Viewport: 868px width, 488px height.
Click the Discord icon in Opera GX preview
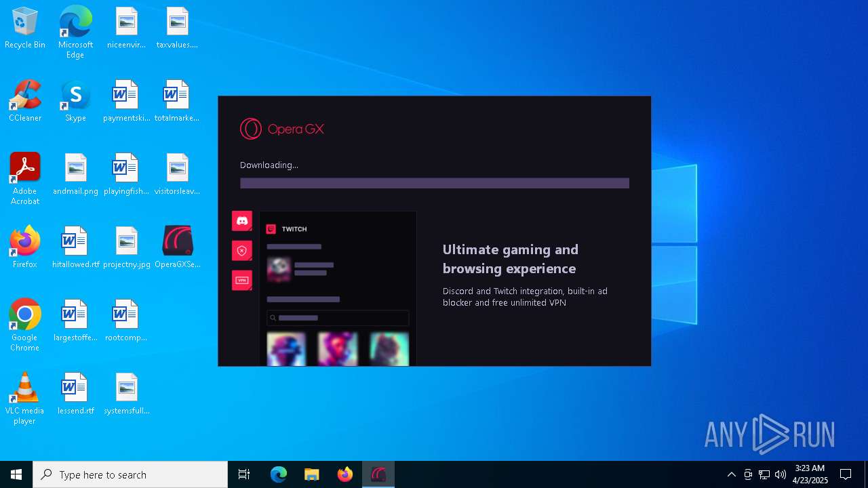(242, 221)
